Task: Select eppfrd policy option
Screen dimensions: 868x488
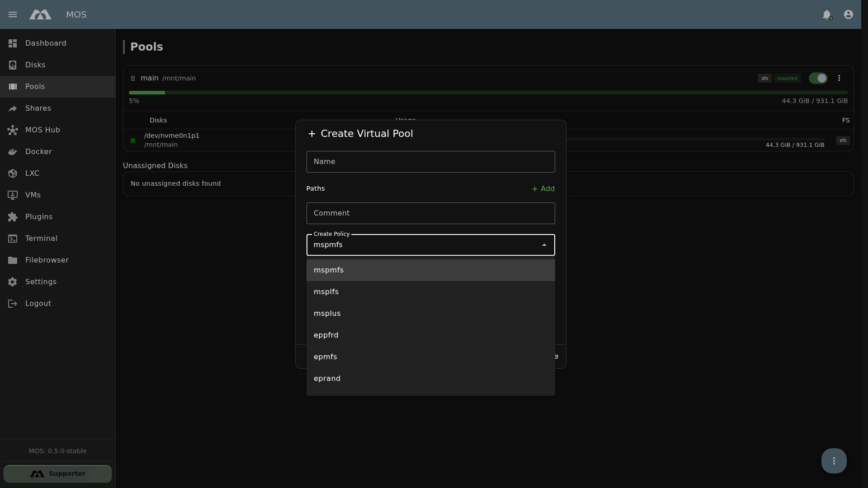Action: coord(431,335)
